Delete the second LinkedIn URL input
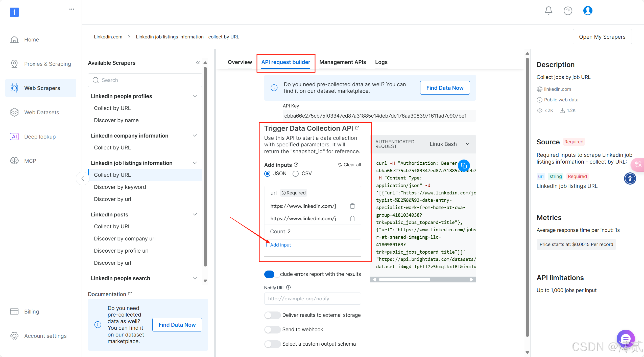The image size is (644, 357). coord(352,218)
